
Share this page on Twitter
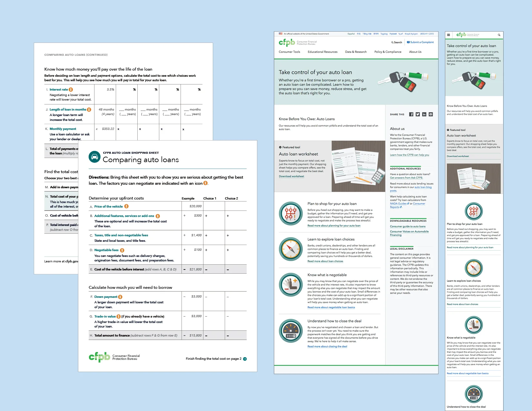[x=418, y=114]
